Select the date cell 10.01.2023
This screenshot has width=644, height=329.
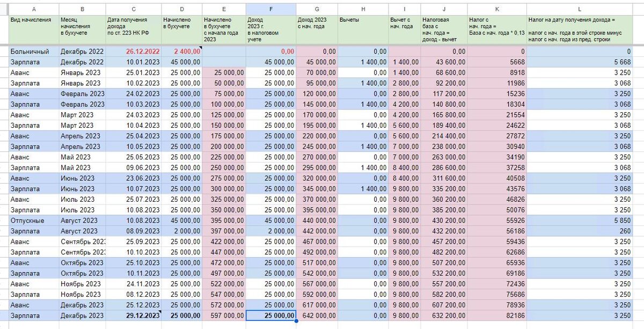click(134, 62)
